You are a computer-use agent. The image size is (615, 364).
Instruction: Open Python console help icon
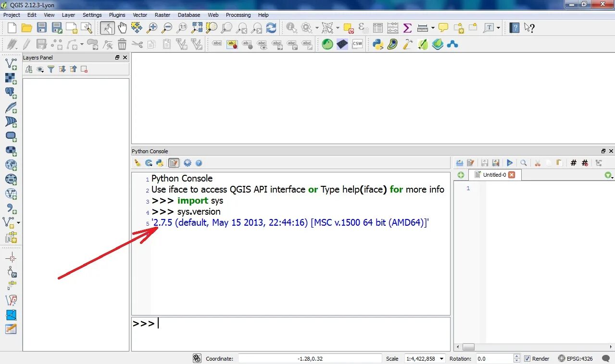(199, 163)
